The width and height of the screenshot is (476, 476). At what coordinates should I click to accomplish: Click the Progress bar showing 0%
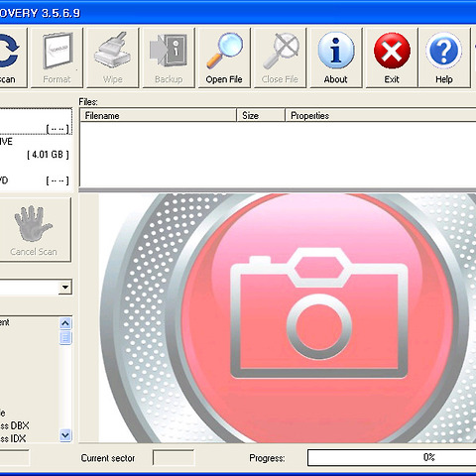(392, 457)
